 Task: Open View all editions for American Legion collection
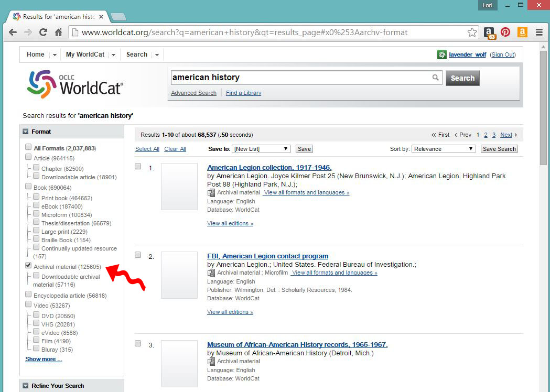[230, 223]
